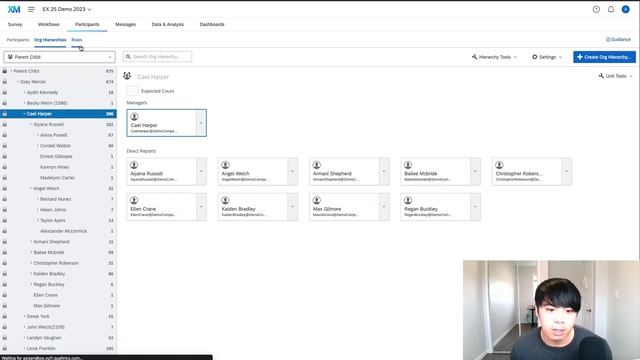
Task: Go to the Survey tab
Action: tap(15, 24)
